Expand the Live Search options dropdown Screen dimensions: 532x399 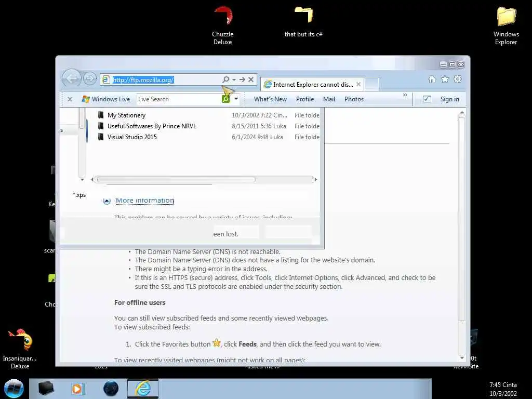[x=236, y=99]
